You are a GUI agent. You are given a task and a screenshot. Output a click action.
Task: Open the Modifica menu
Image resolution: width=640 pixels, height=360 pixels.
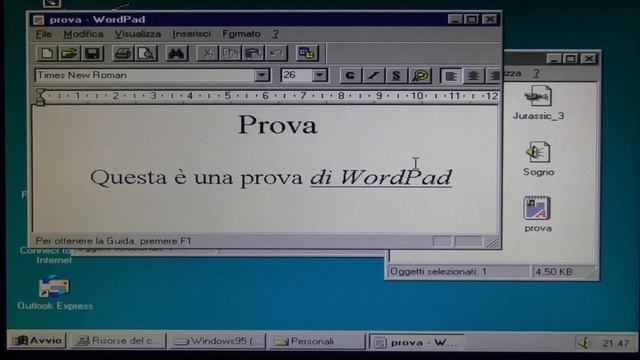(83, 34)
